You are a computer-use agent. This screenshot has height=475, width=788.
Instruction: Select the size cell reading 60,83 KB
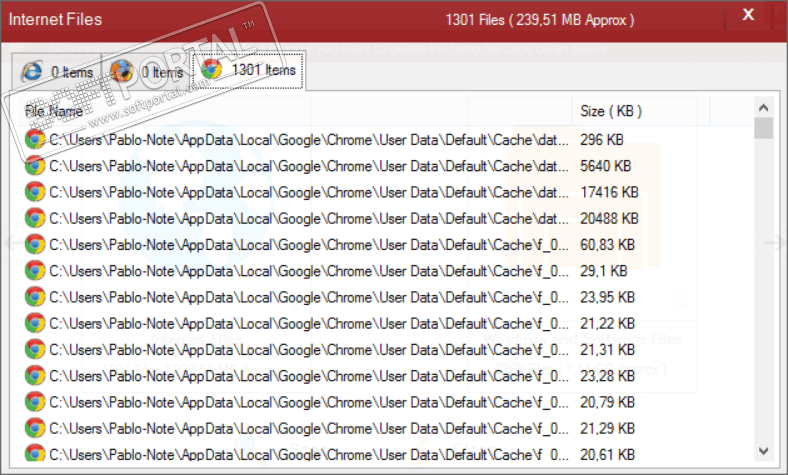coord(608,245)
